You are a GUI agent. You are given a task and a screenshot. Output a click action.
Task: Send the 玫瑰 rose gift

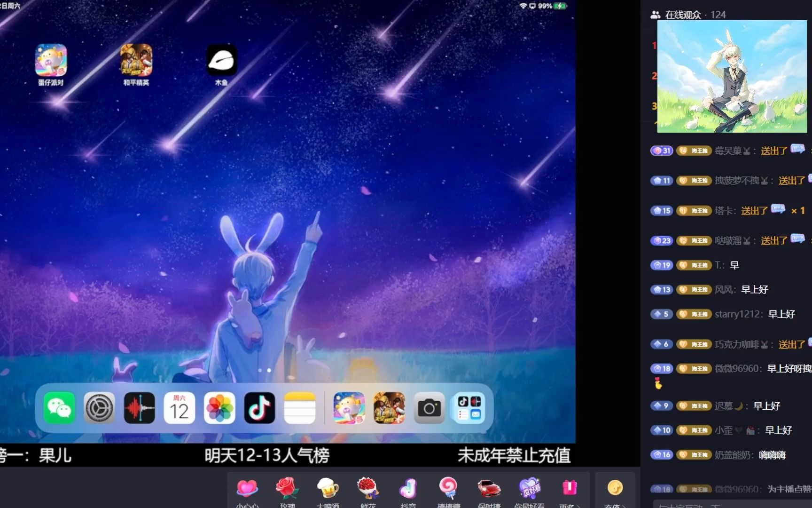[288, 489]
